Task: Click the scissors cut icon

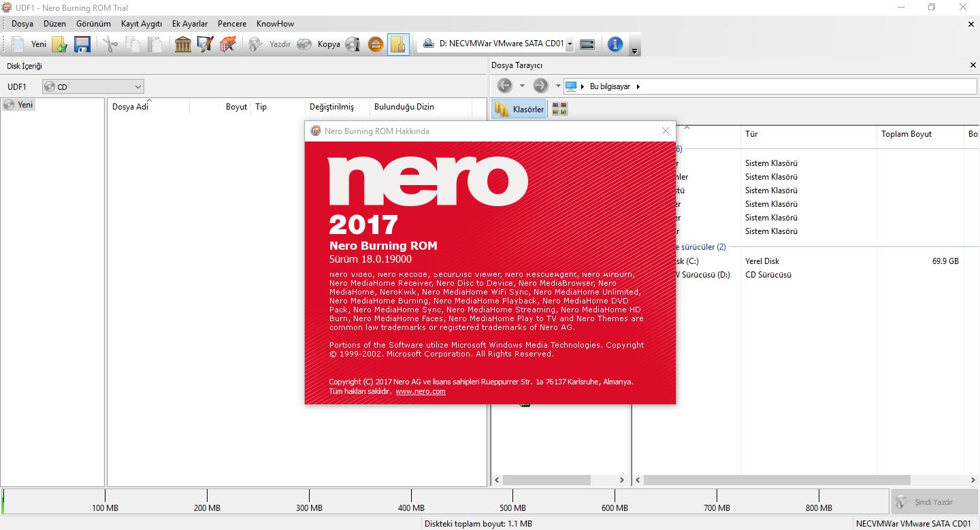Action: point(110,44)
